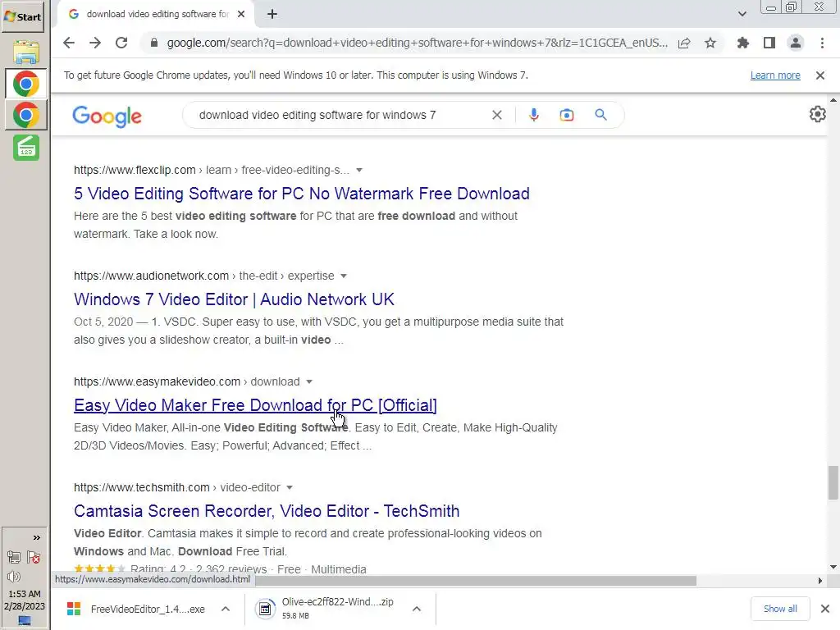Image resolution: width=840 pixels, height=630 pixels.
Task: Open the audionetwork.com result options arrow
Action: point(344,276)
